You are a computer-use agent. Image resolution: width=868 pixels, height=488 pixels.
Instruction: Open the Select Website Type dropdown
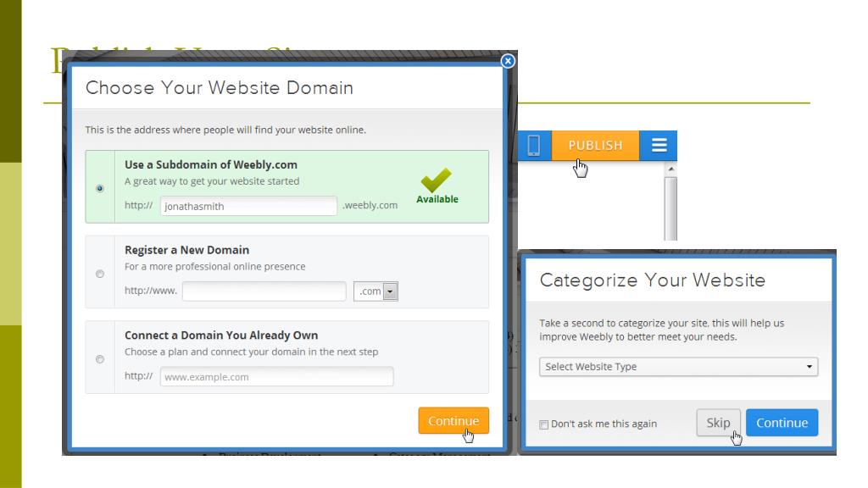(x=679, y=366)
